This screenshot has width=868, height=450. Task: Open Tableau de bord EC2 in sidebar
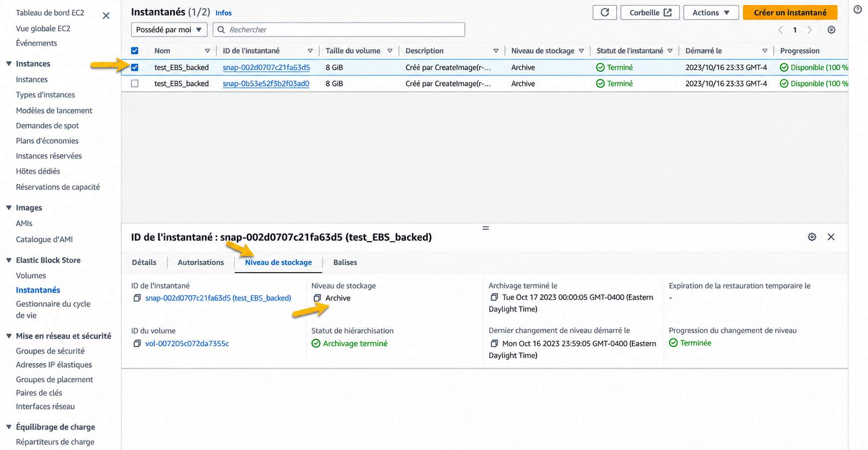coord(50,12)
